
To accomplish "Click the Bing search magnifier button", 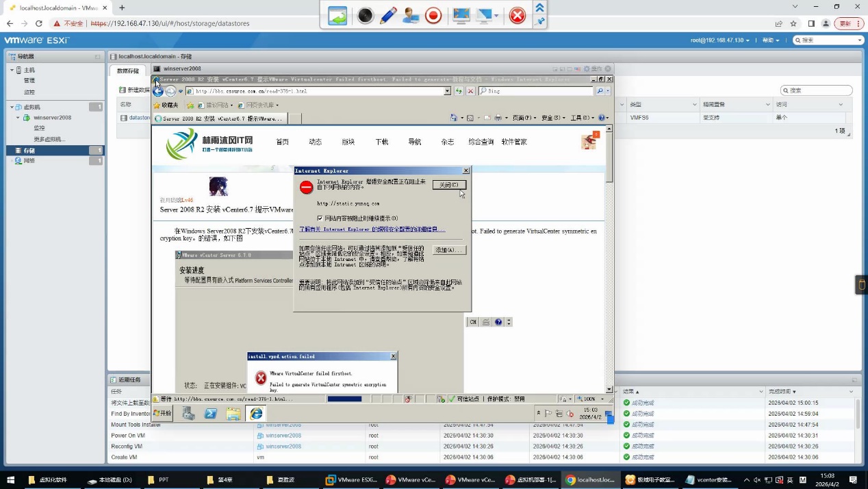I will (x=600, y=91).
